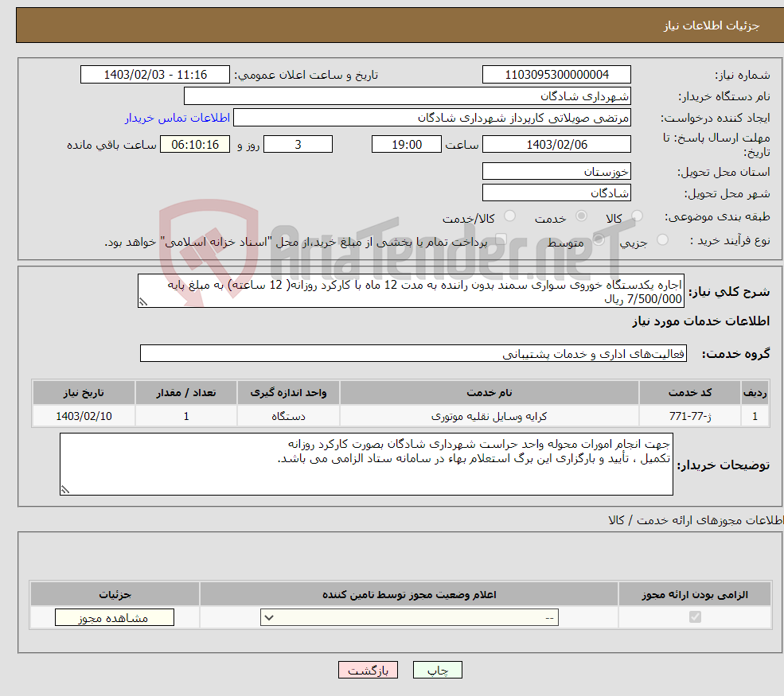Screen dimensions: 784x696
Task: Click the buyer name field شهرداری شادگان
Action: click(408, 96)
